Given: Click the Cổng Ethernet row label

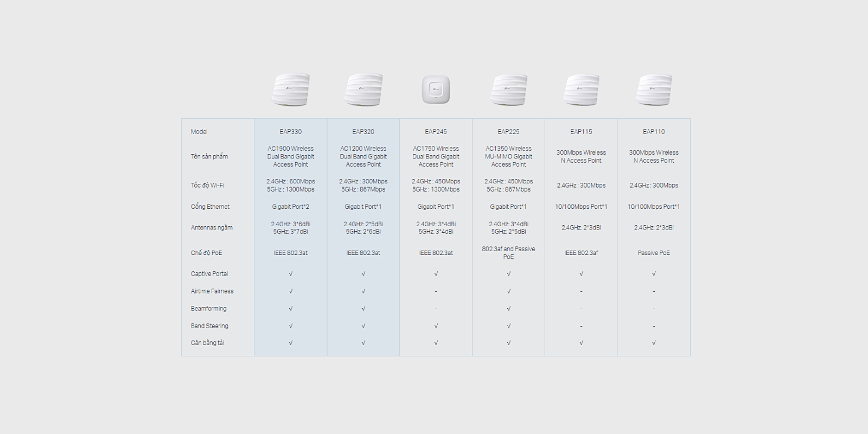Looking at the screenshot, I should tap(210, 207).
